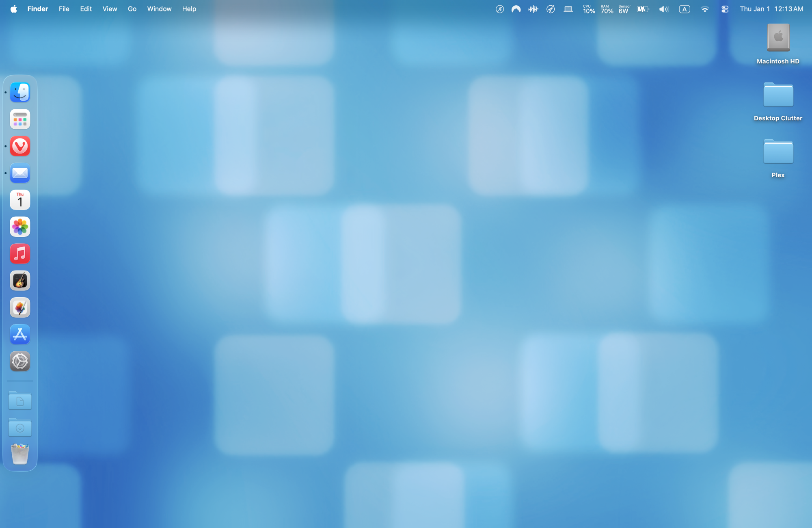Click the volume icon in menu bar
The width and height of the screenshot is (812, 528).
[663, 9]
